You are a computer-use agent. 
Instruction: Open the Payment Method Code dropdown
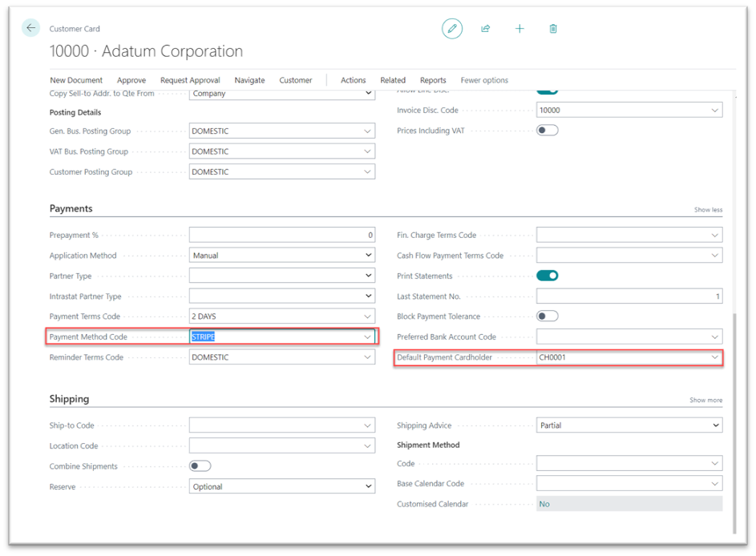pyautogui.click(x=368, y=337)
